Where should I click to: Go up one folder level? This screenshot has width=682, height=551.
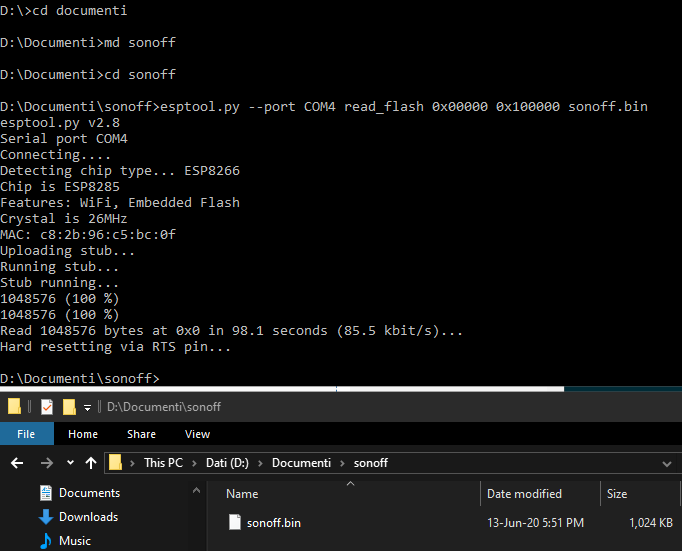[x=91, y=463]
